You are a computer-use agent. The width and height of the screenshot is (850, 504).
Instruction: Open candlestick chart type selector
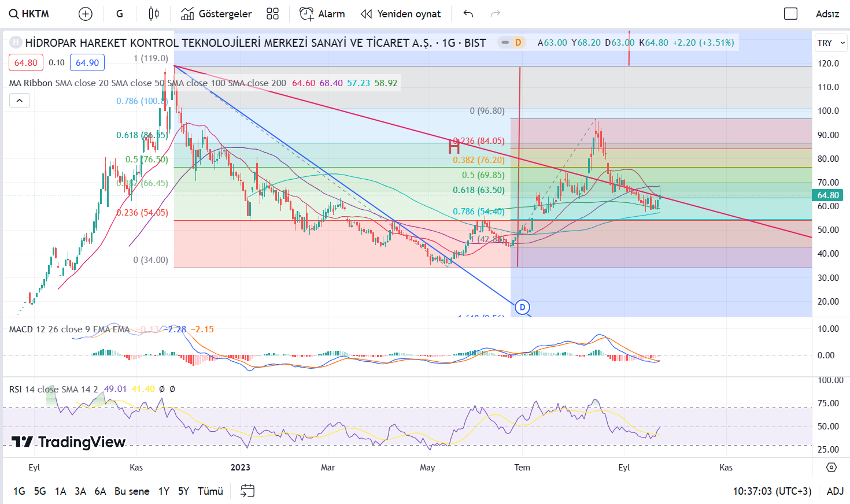[x=154, y=14]
